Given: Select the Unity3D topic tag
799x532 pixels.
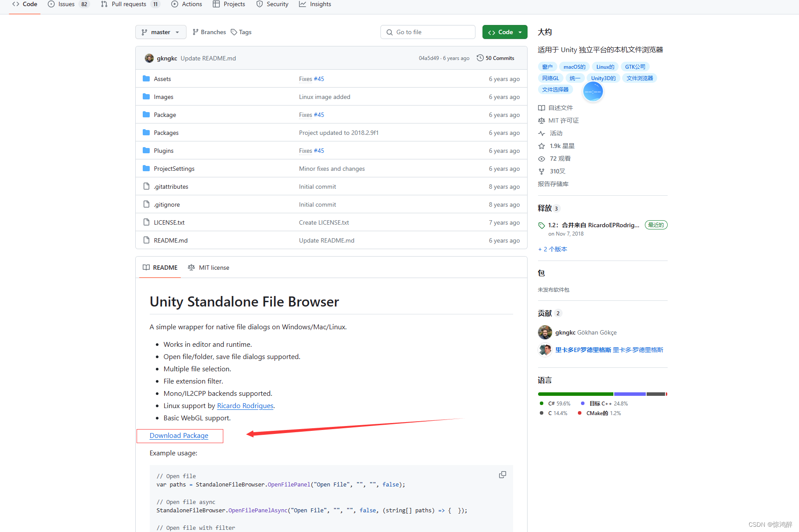Looking at the screenshot, I should click(603, 78).
